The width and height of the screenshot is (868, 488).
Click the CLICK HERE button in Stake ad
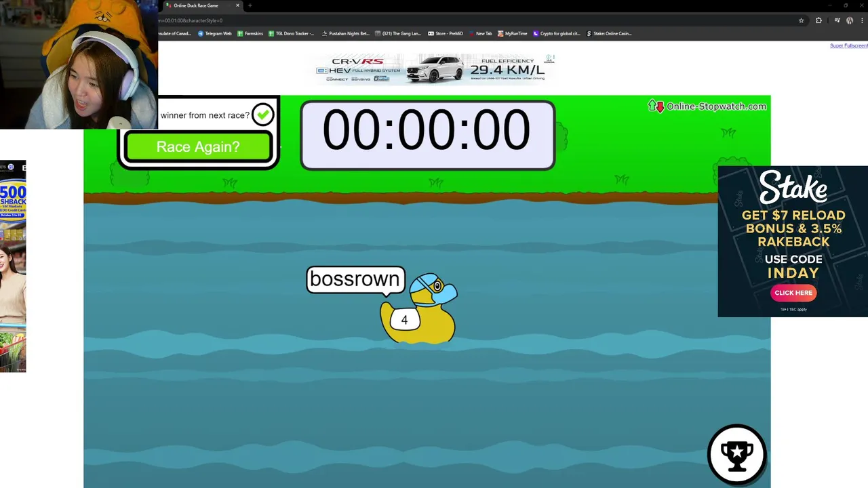(x=793, y=293)
